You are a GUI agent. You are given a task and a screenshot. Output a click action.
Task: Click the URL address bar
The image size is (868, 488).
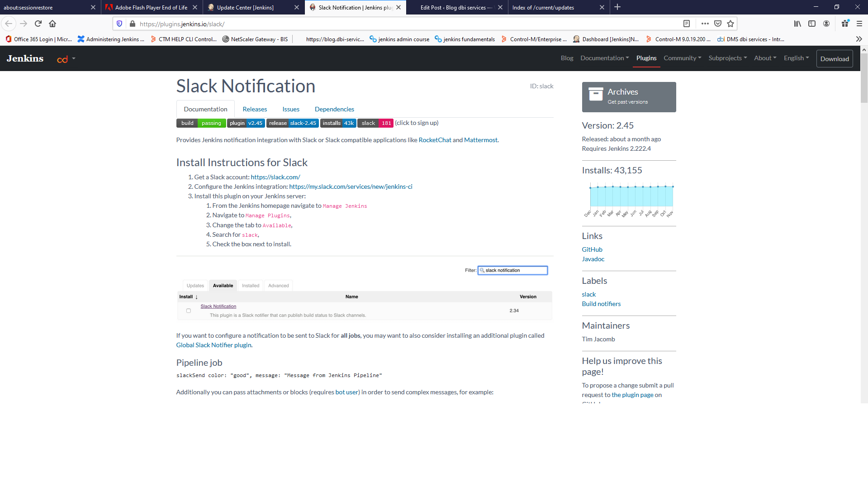pos(407,24)
